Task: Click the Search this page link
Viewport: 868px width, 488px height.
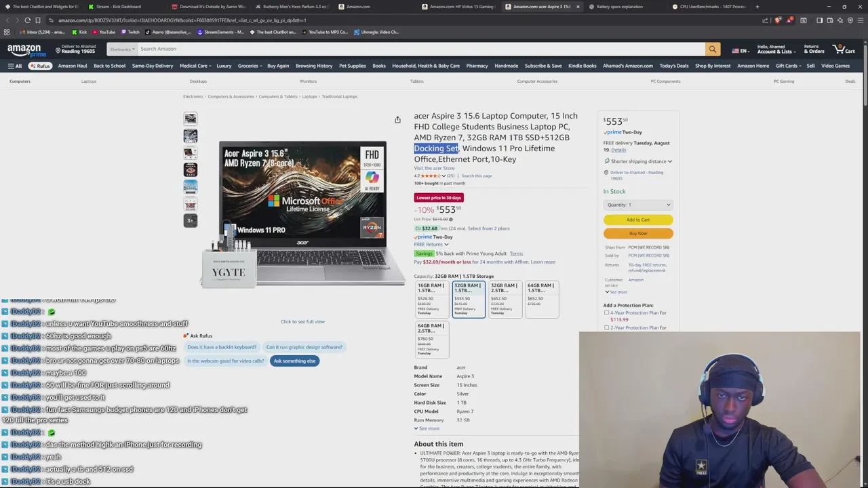Action: (x=477, y=176)
